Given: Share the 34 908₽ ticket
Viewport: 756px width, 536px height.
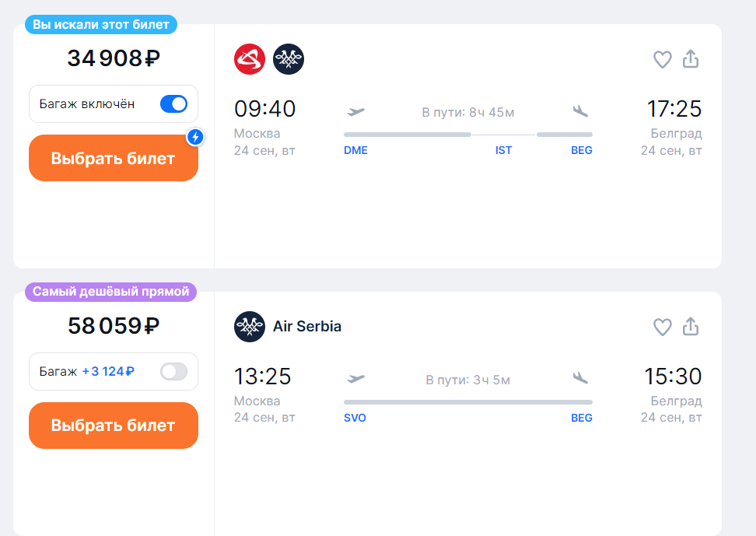Looking at the screenshot, I should click(691, 59).
